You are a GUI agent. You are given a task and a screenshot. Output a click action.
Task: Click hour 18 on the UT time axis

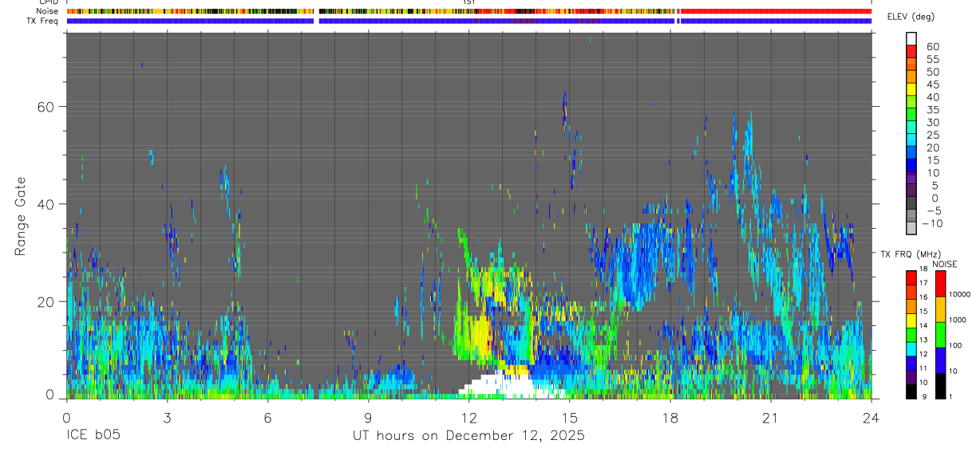[x=670, y=417]
